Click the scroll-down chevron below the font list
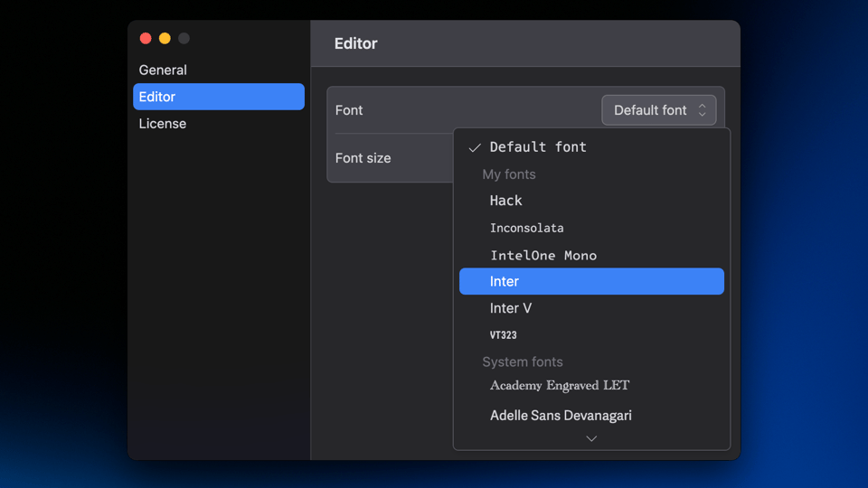 591,438
